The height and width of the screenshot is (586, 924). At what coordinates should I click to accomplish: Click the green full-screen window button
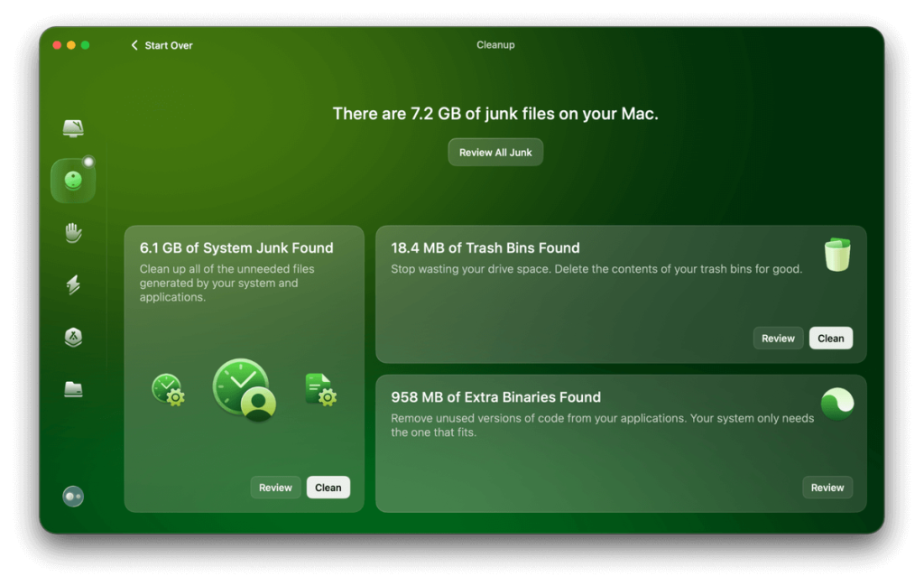coord(85,45)
